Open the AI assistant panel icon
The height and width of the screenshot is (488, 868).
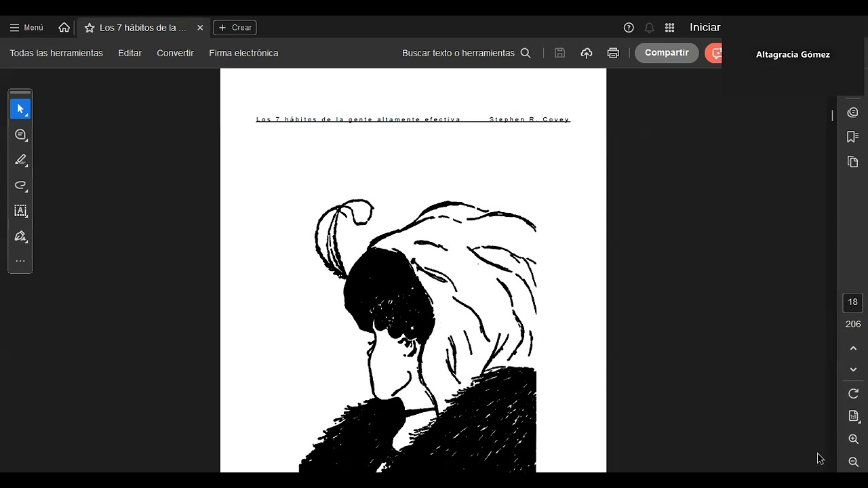(x=853, y=113)
